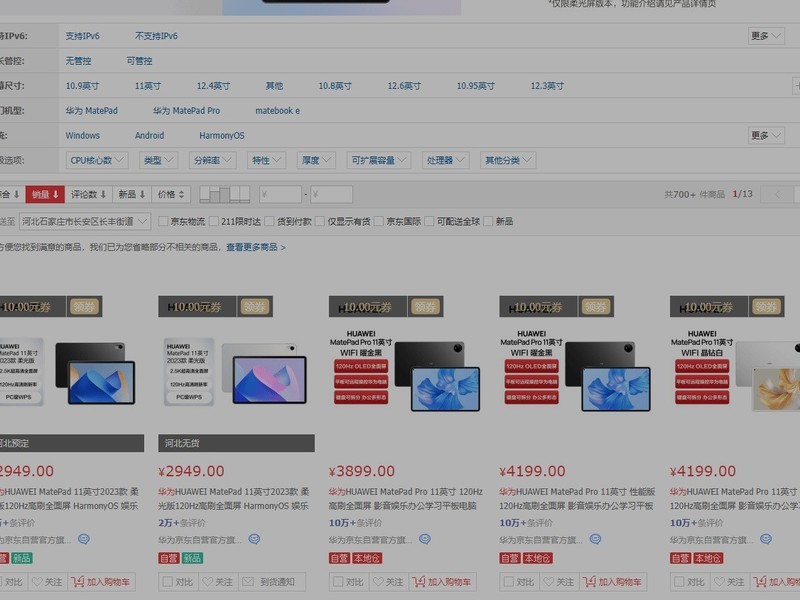Check the 新品 filter checkbox
800x600 pixels.
coord(488,221)
